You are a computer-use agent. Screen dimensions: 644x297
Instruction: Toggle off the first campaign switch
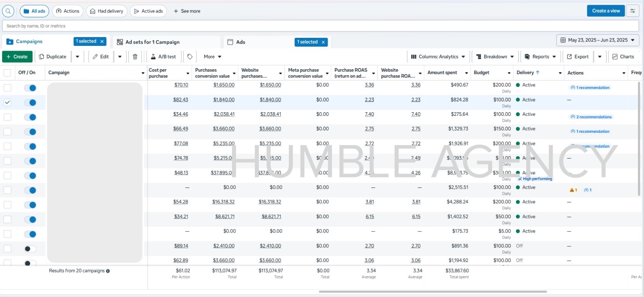pos(30,88)
